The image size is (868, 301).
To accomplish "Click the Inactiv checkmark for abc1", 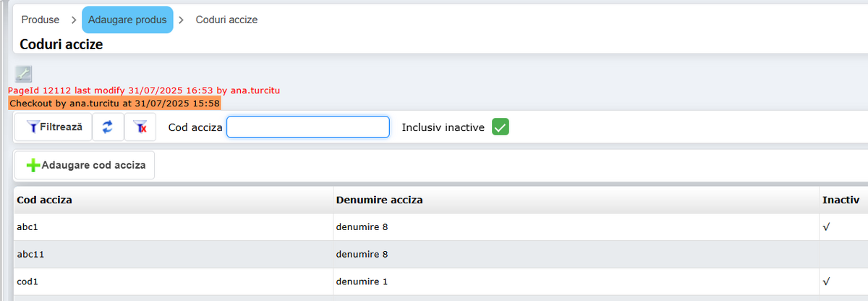I will 826,227.
